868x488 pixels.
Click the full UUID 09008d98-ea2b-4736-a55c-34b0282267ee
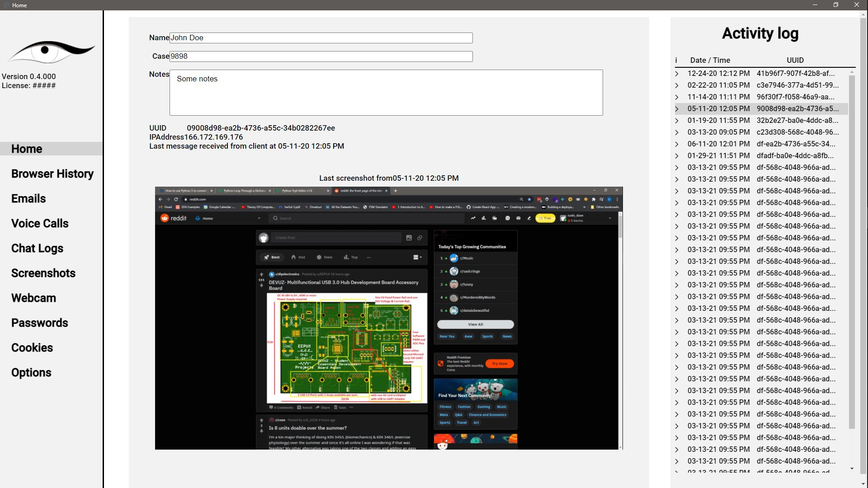click(261, 128)
